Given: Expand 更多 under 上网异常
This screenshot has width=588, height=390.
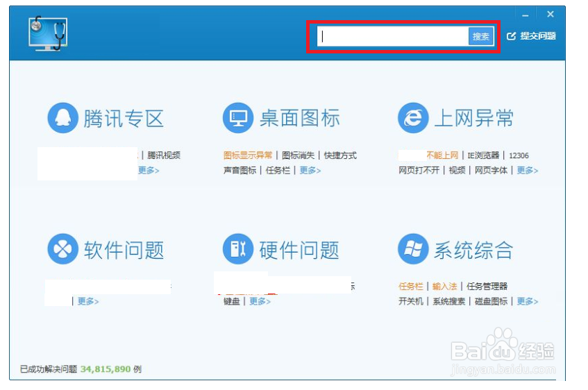Looking at the screenshot, I should coord(528,170).
